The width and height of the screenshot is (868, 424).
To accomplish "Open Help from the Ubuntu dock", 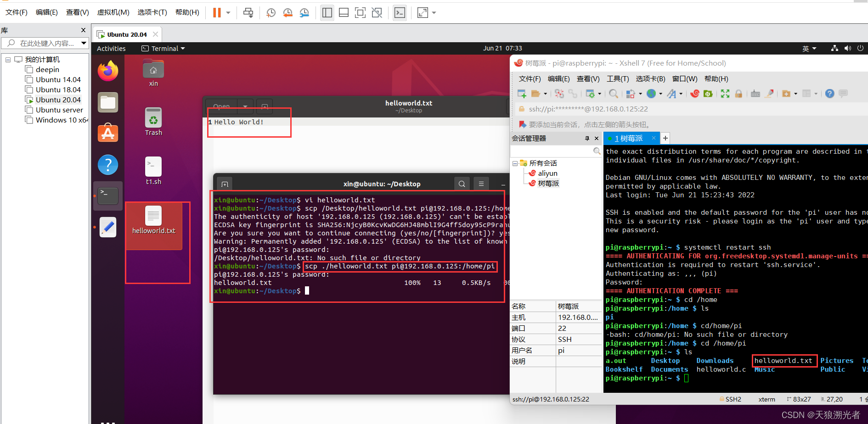I will (108, 165).
